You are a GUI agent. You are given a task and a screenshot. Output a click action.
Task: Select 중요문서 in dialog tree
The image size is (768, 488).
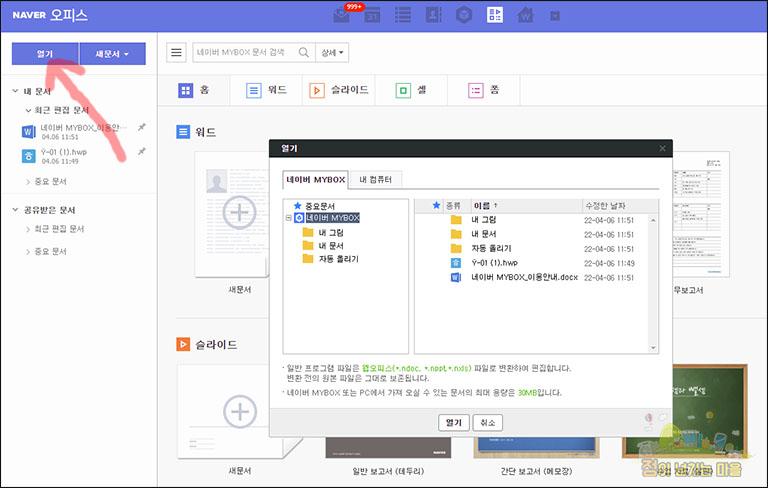320,206
